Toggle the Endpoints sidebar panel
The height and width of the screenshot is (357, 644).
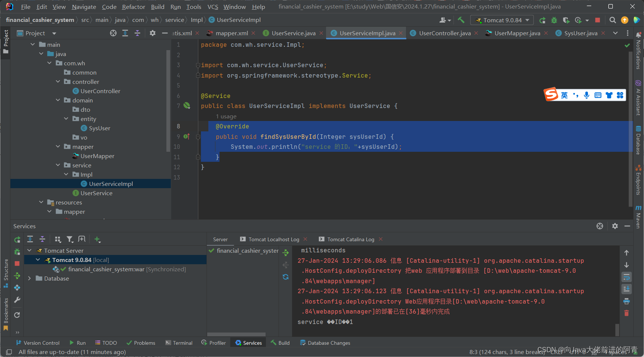tap(638, 180)
